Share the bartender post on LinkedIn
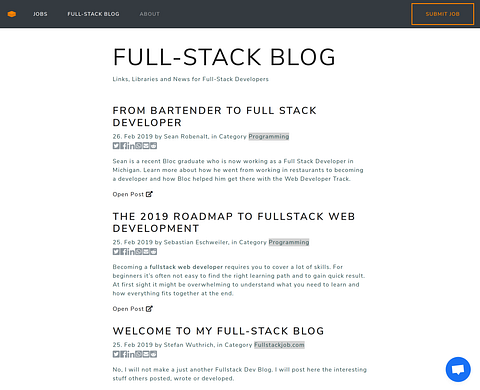The height and width of the screenshot is (390, 480). tap(131, 146)
